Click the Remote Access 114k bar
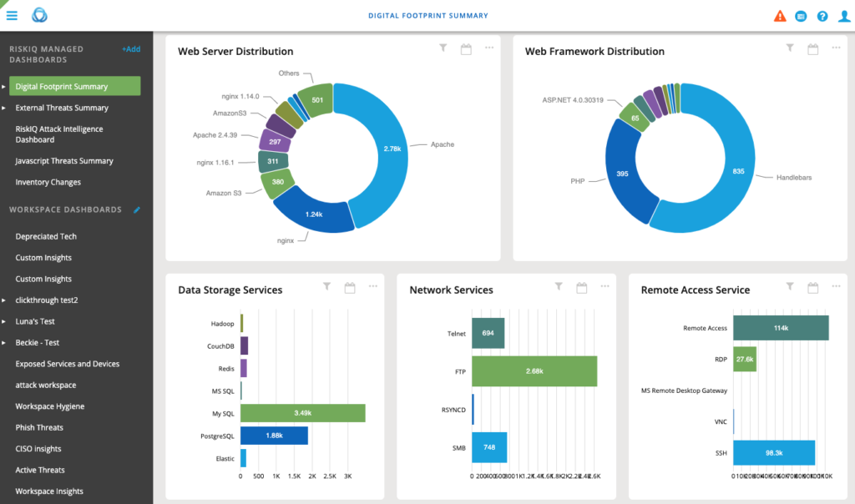The width and height of the screenshot is (855, 504). tap(781, 328)
